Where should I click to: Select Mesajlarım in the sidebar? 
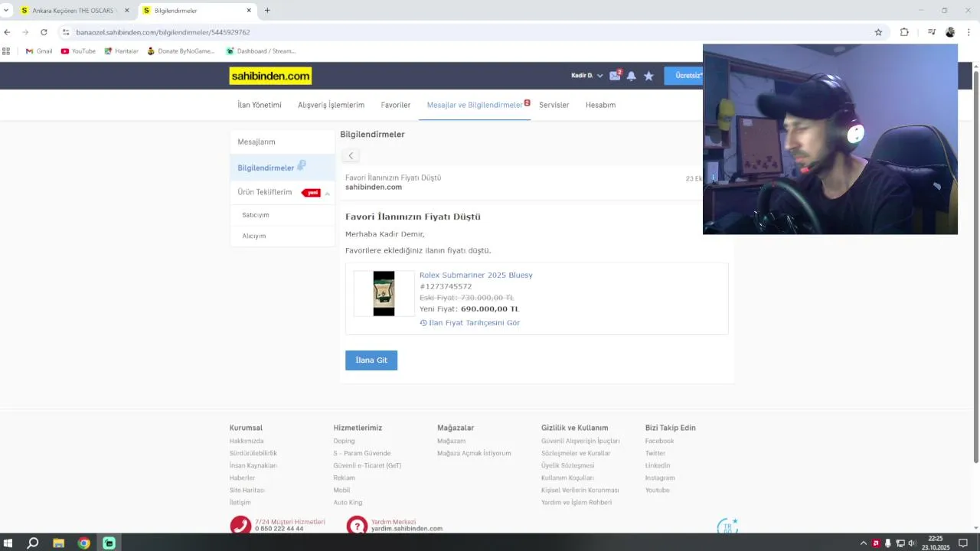point(283,142)
